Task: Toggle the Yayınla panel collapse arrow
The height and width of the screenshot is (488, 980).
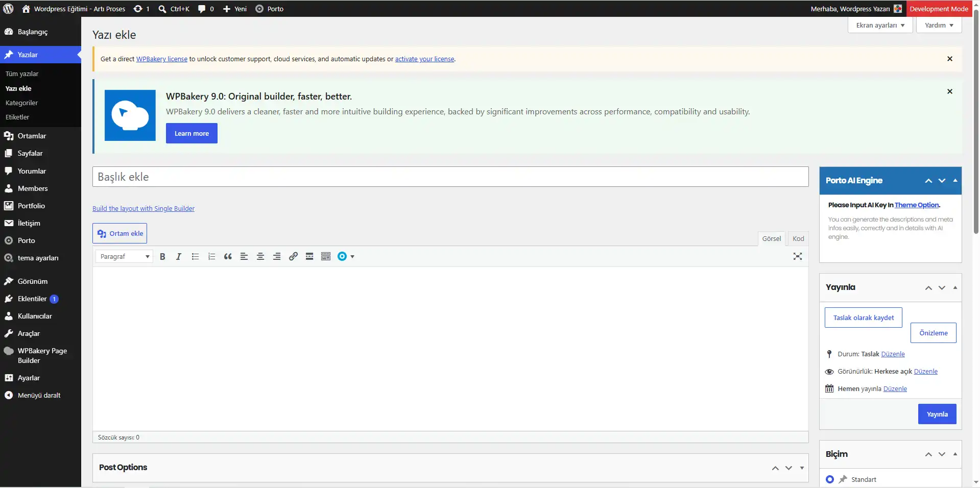Action: [955, 287]
